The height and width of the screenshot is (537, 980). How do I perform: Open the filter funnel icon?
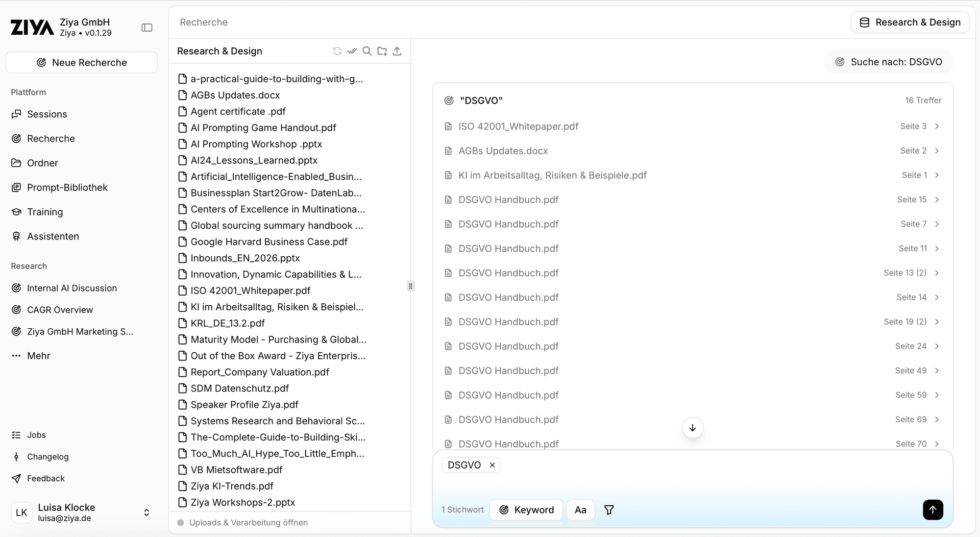pyautogui.click(x=609, y=510)
